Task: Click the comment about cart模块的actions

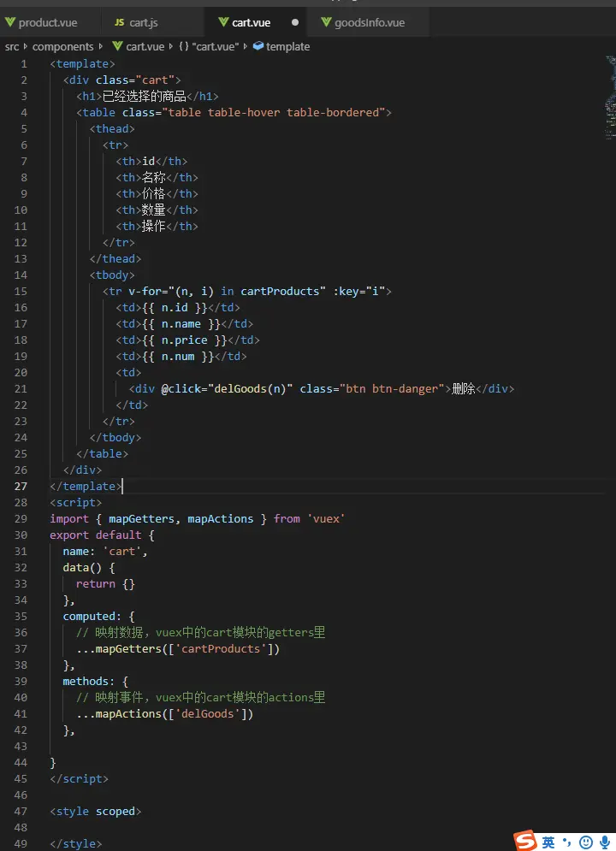Action: (201, 697)
